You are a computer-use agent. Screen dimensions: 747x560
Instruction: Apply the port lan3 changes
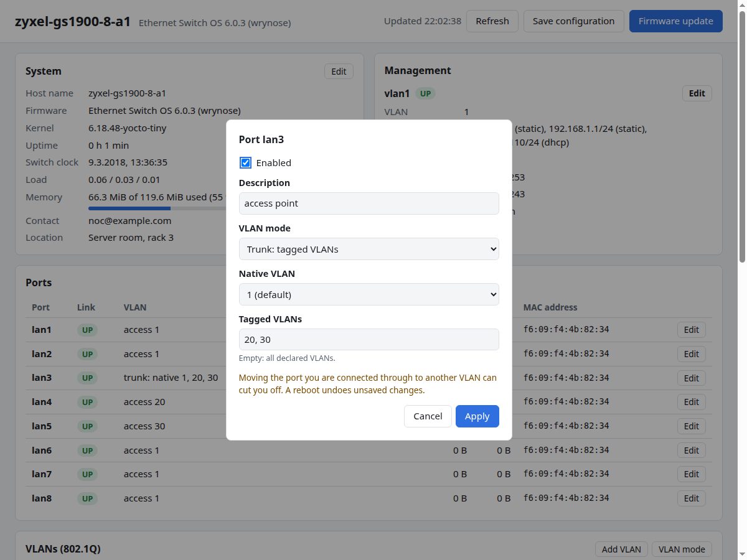pos(477,416)
